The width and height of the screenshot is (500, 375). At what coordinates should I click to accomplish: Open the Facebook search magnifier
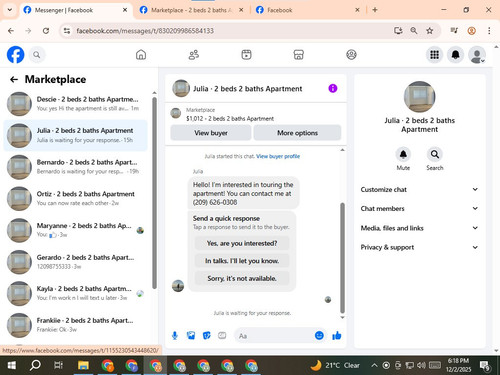coord(37,55)
